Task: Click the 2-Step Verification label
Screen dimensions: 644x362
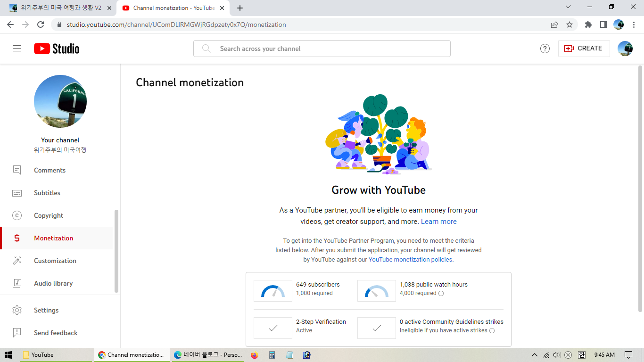Action: tap(321, 322)
